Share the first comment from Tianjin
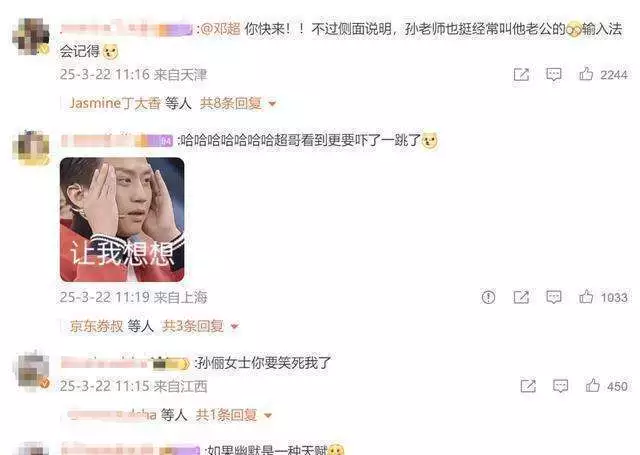This screenshot has height=455, width=640. click(x=521, y=75)
